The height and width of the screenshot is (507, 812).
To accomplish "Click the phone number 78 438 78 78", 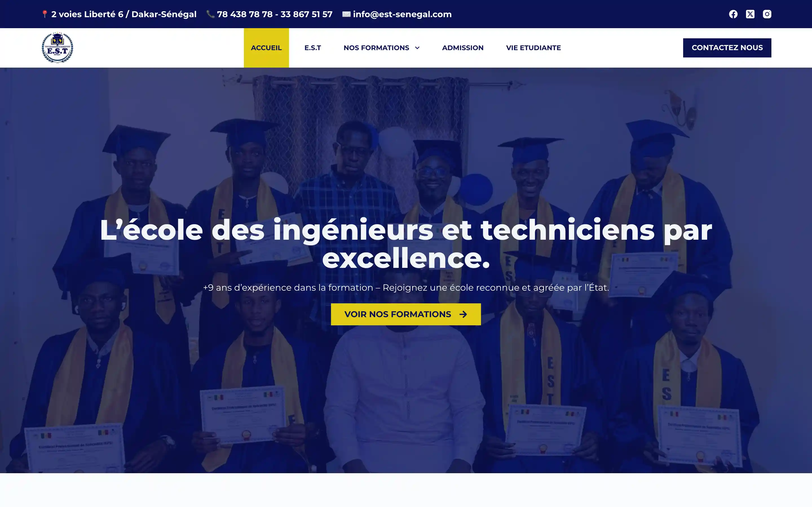I will coord(245,14).
